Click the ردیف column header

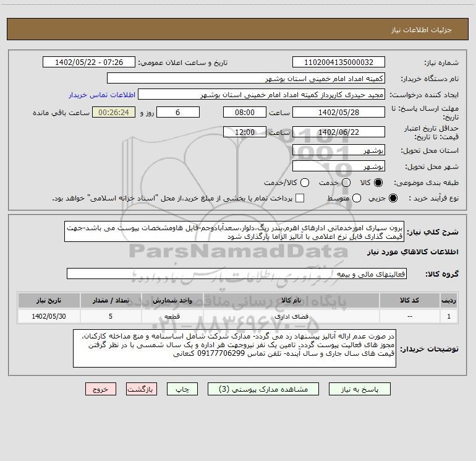tap(449, 301)
